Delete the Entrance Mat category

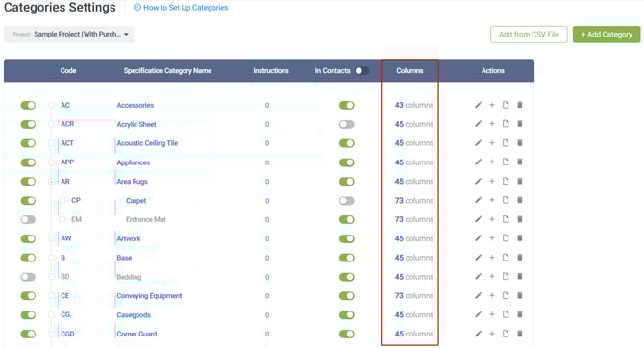(520, 219)
